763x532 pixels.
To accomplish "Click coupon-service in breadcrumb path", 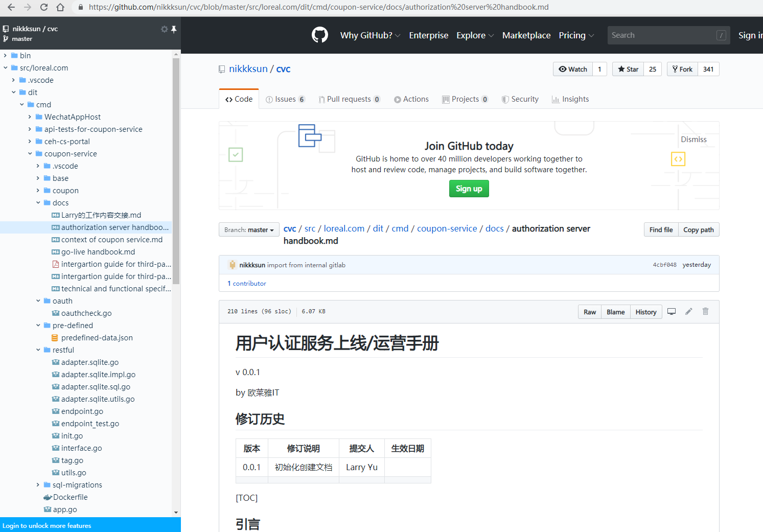I will [x=447, y=228].
